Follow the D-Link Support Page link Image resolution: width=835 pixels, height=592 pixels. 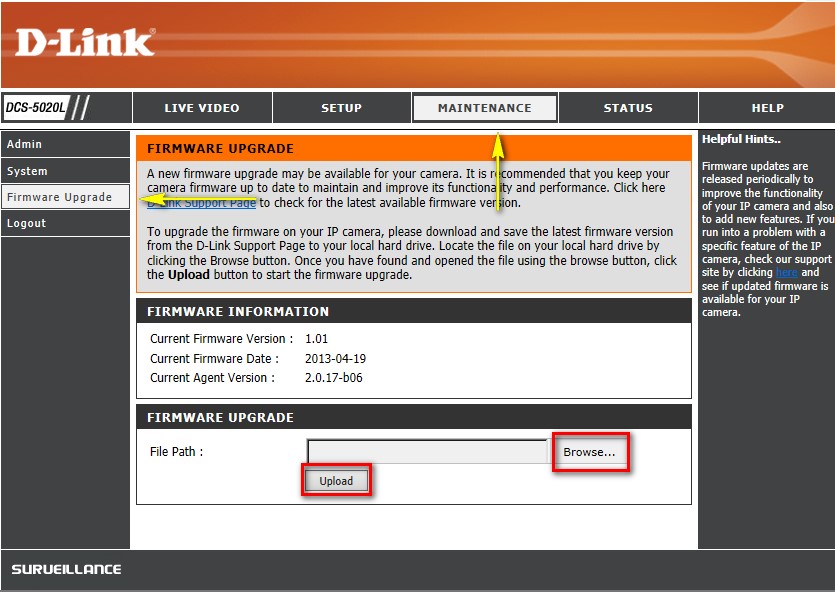coord(201,203)
